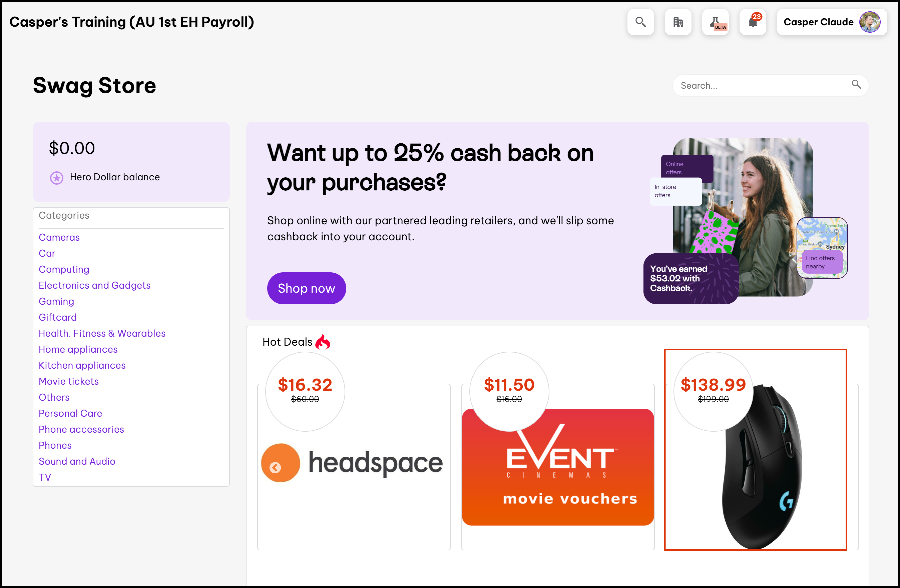Click the magnifier icon in Swag Store search
This screenshot has width=900, height=588.
[856, 85]
